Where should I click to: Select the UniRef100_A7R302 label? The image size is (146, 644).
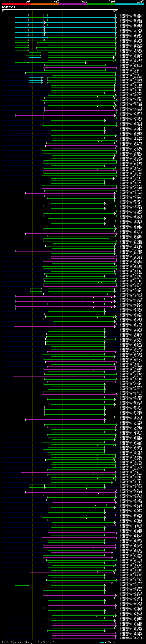click(131, 42)
